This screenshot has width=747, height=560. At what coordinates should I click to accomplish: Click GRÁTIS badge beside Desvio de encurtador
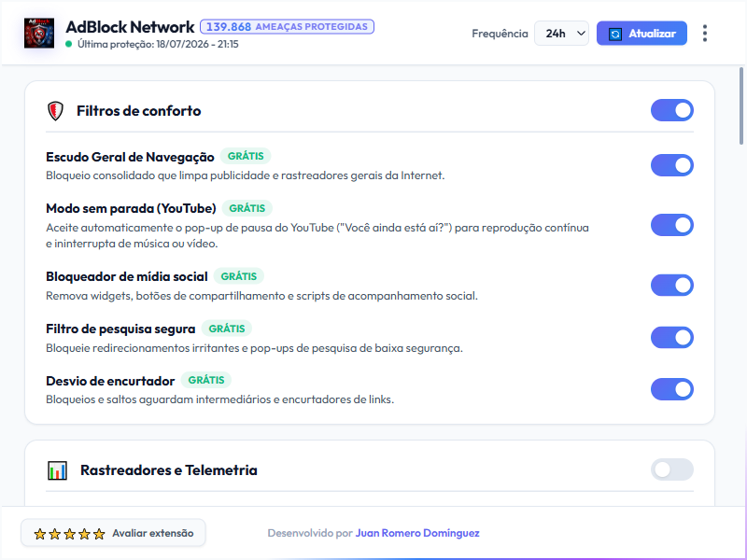click(x=205, y=380)
